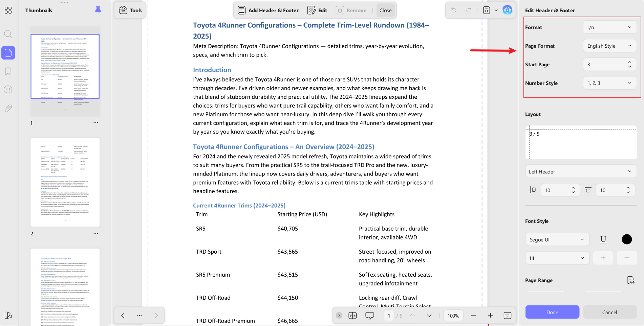
Task: Click the Start Page value field
Action: 605,64
